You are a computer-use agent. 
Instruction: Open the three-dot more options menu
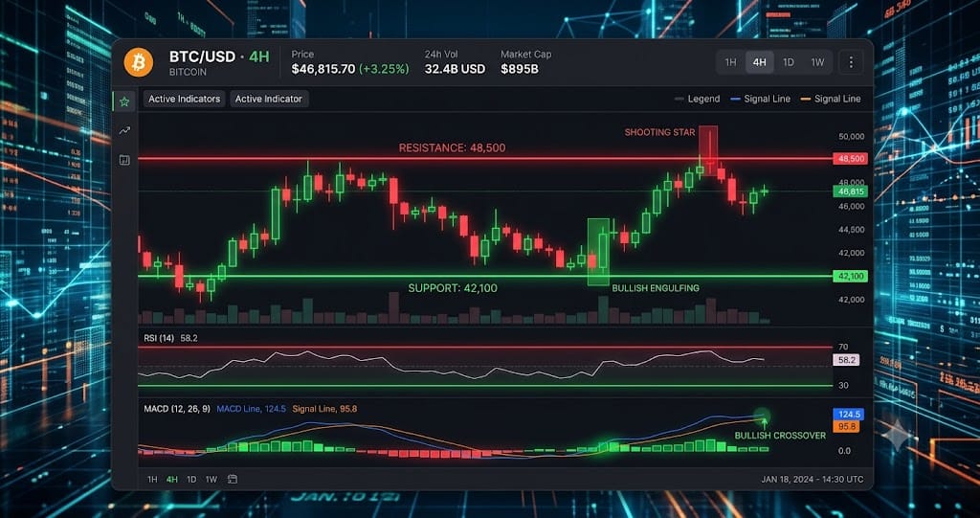tap(851, 62)
